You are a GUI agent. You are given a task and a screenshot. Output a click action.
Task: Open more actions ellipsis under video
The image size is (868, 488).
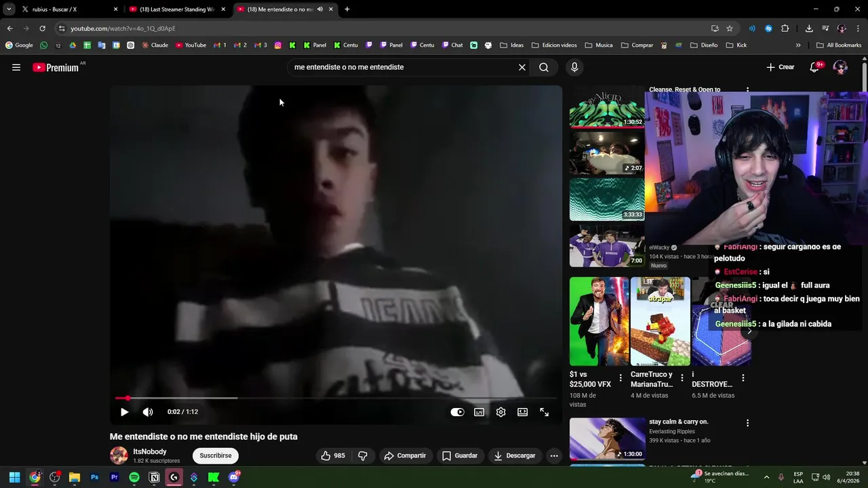[554, 455]
